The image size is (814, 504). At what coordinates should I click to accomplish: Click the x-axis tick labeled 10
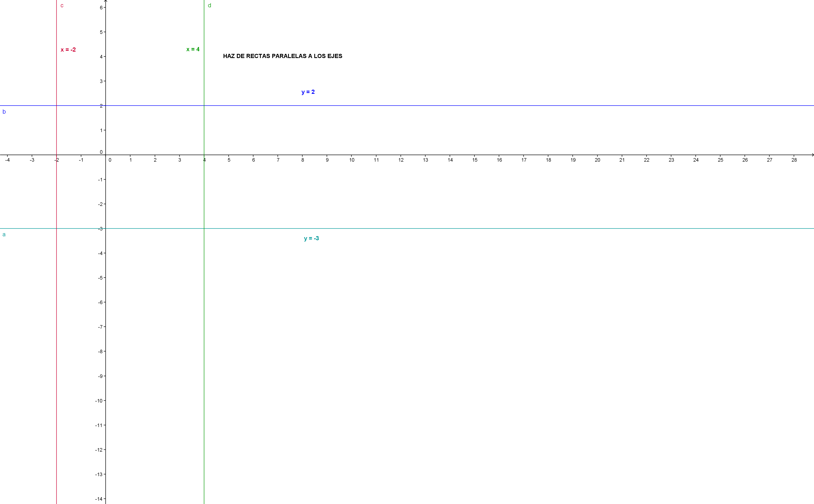(352, 160)
